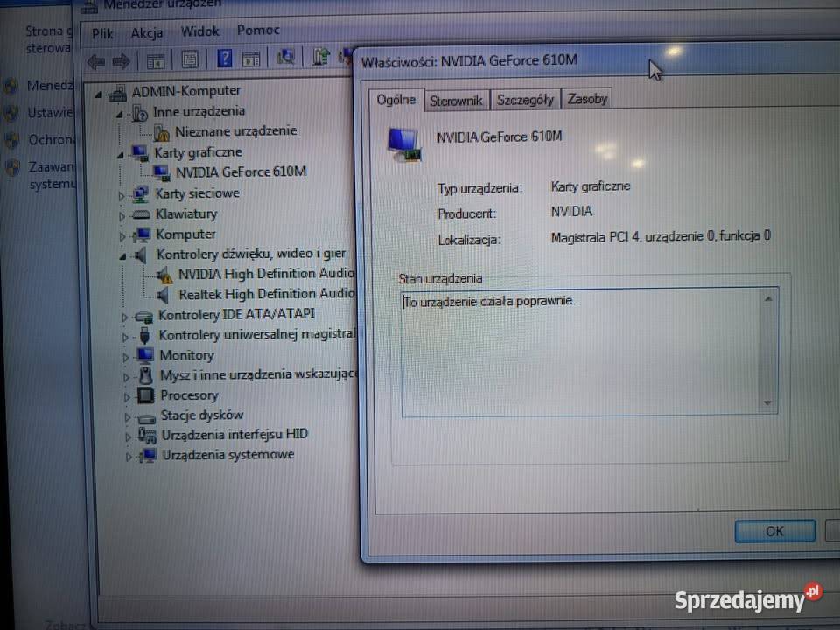Screen dimensions: 840x630
Task: Open the Widok menu
Action: (200, 31)
